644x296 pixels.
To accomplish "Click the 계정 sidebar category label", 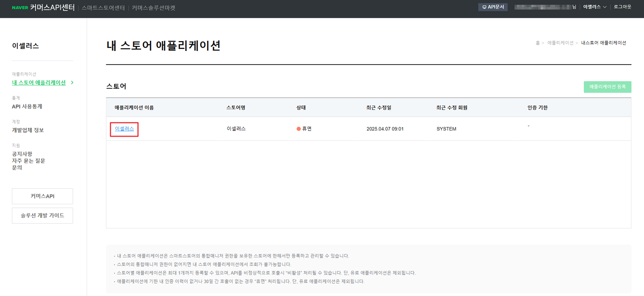I will click(x=16, y=121).
